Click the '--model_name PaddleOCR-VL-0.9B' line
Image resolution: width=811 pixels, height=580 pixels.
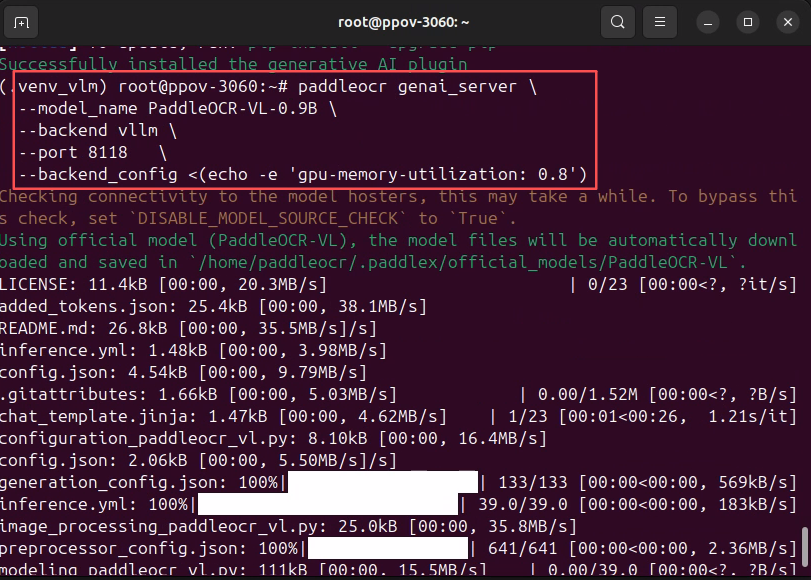click(x=177, y=109)
